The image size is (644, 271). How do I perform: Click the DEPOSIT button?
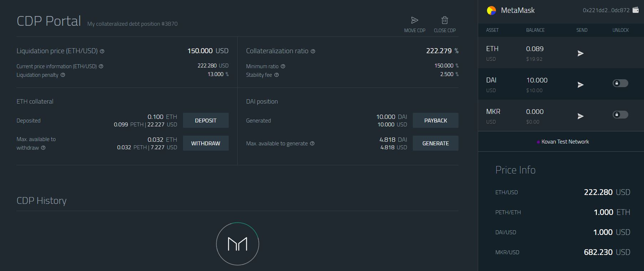click(x=206, y=120)
